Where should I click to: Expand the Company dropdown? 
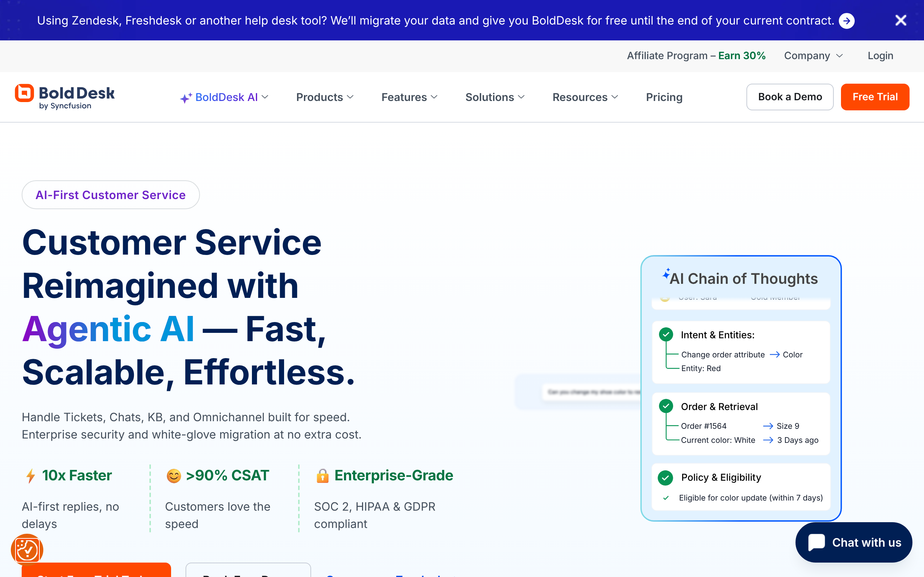pos(813,56)
